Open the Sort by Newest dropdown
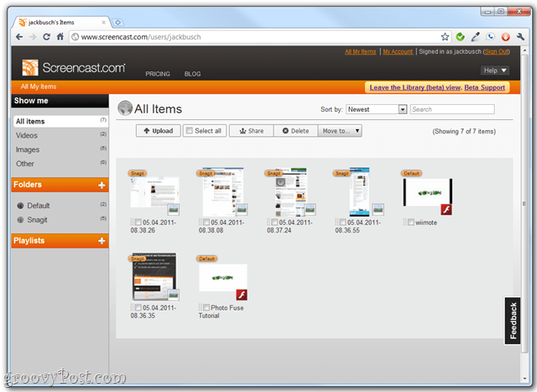 [x=377, y=109]
